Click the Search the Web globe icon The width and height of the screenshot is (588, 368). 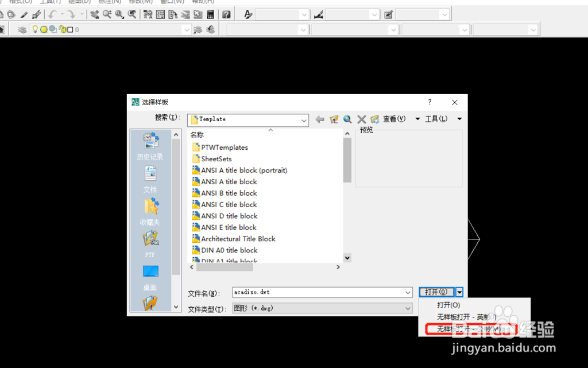point(347,119)
